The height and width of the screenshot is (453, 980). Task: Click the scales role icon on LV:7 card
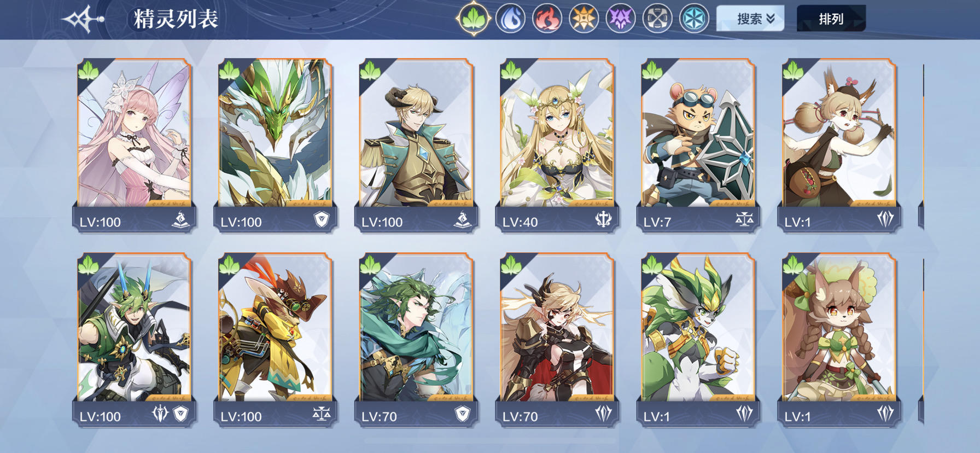click(x=744, y=220)
